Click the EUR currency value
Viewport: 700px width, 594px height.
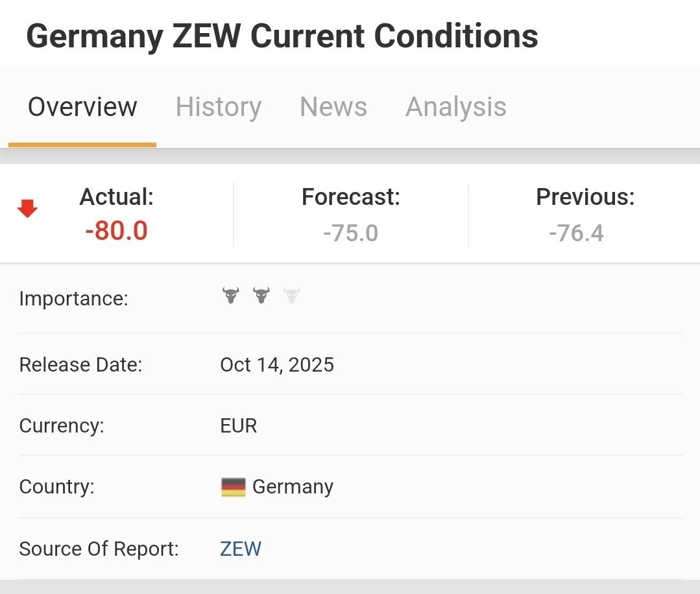(x=239, y=426)
